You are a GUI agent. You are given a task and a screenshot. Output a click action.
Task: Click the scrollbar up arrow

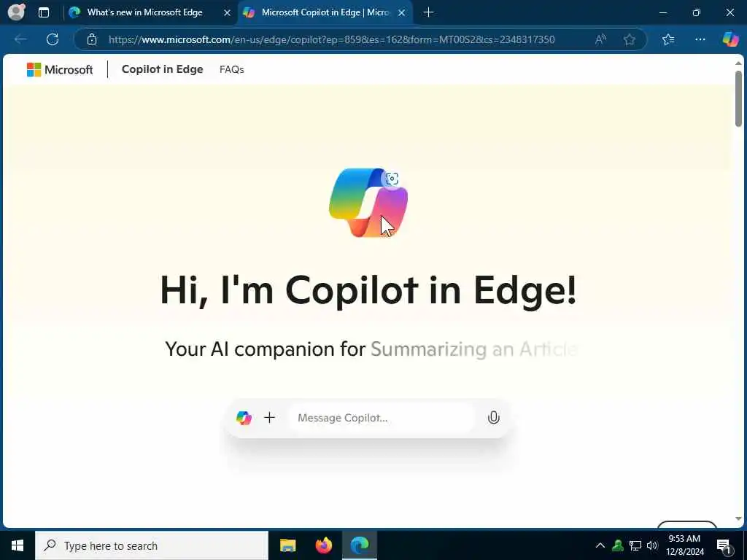pos(738,63)
